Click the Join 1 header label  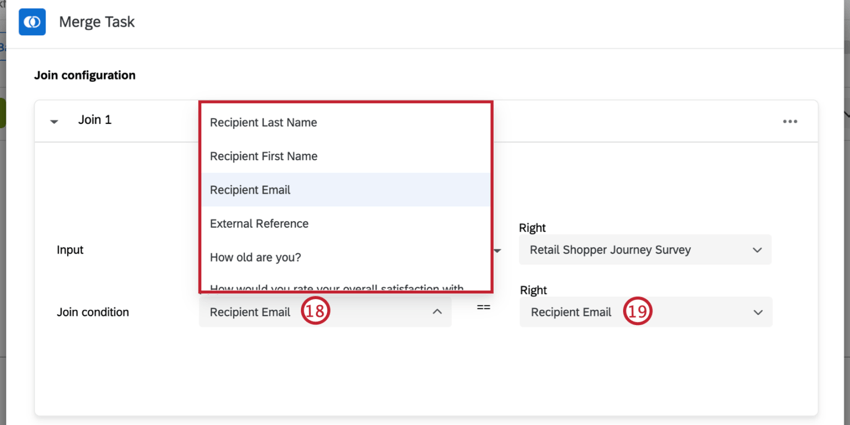[x=95, y=120]
